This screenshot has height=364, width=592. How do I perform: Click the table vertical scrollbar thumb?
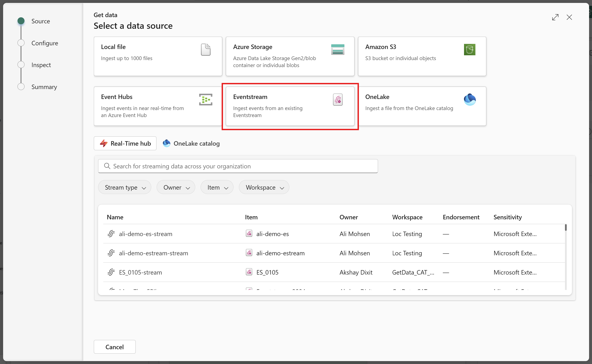pyautogui.click(x=566, y=227)
